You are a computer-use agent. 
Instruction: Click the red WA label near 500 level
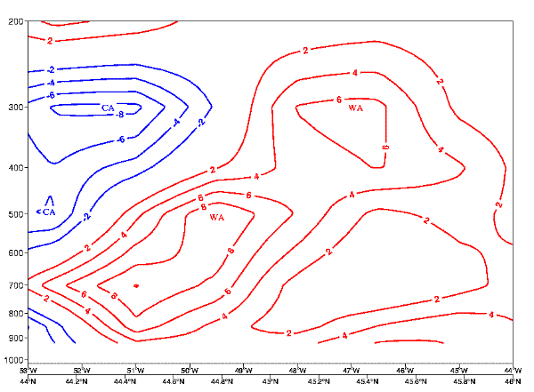click(217, 217)
